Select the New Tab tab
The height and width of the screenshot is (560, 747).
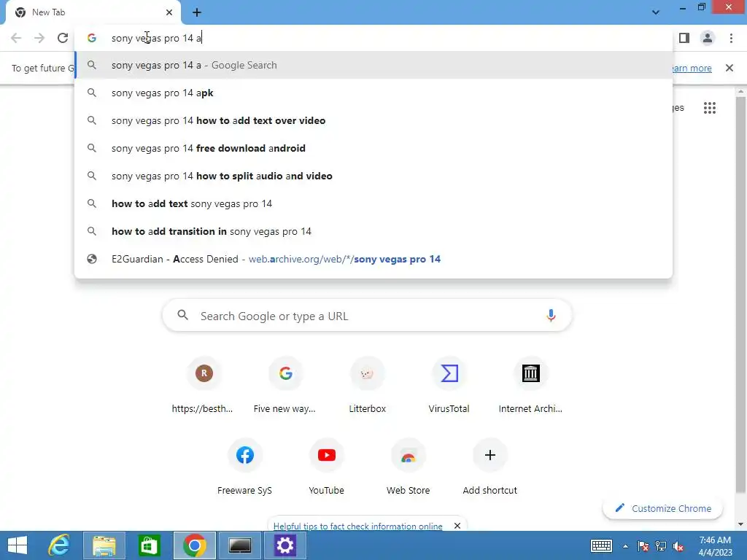[93, 12]
